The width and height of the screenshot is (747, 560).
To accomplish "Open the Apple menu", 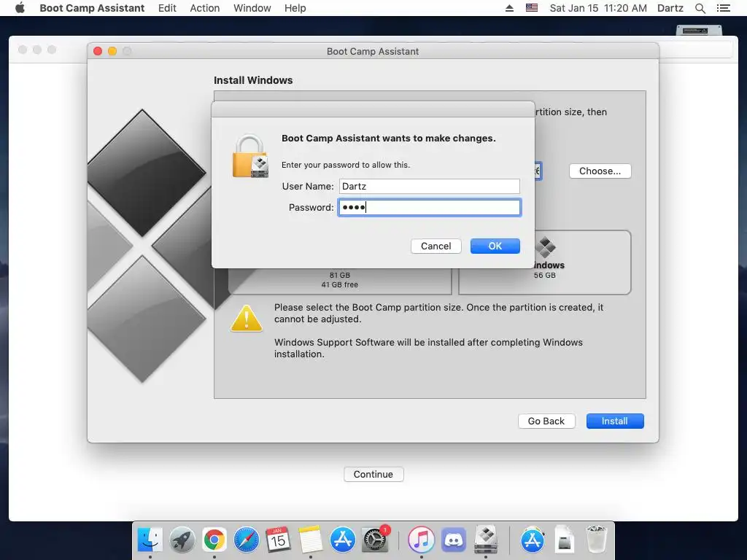I will tap(20, 8).
